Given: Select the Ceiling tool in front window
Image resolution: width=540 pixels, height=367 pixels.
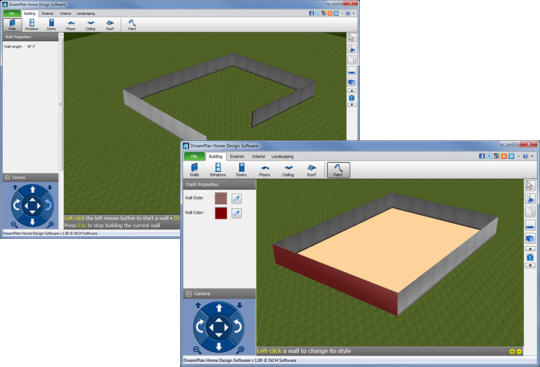Looking at the screenshot, I should pyautogui.click(x=288, y=170).
